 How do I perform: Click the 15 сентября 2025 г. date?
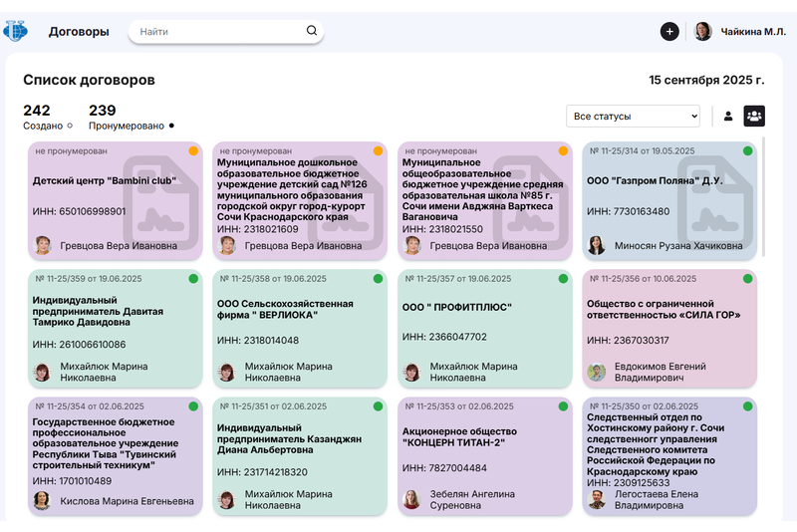click(706, 80)
